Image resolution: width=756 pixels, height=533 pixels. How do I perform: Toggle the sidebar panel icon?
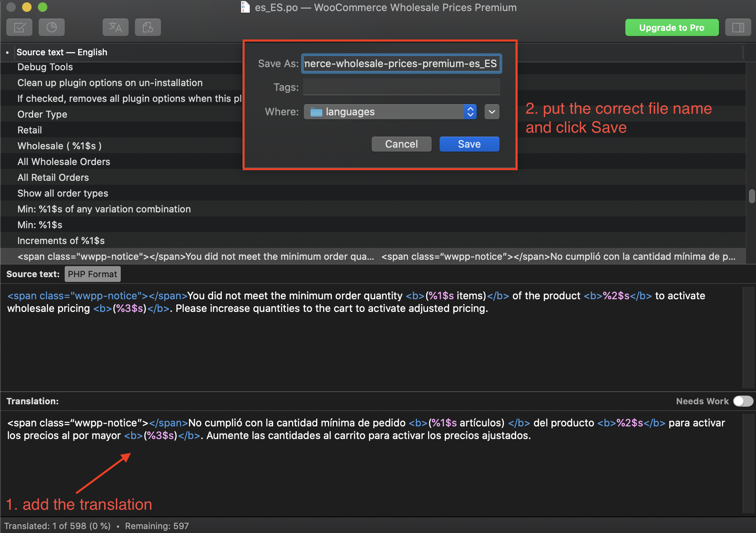click(x=738, y=27)
